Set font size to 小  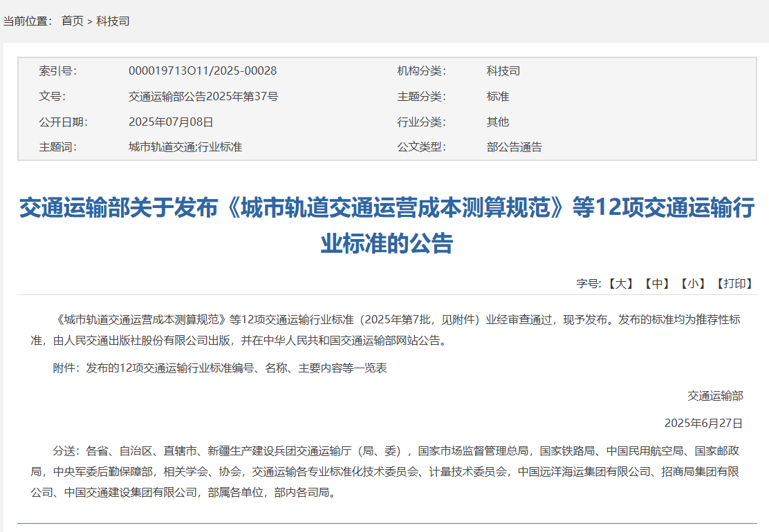coord(693,284)
